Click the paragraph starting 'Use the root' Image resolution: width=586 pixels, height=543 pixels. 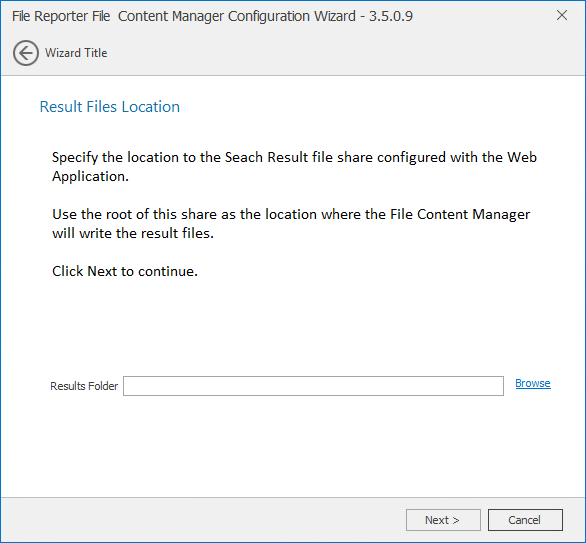[291, 224]
